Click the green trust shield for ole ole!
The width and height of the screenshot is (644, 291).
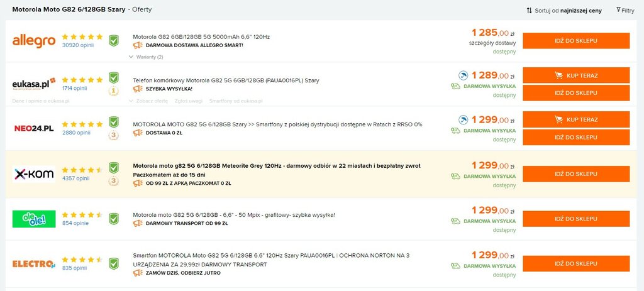114,219
